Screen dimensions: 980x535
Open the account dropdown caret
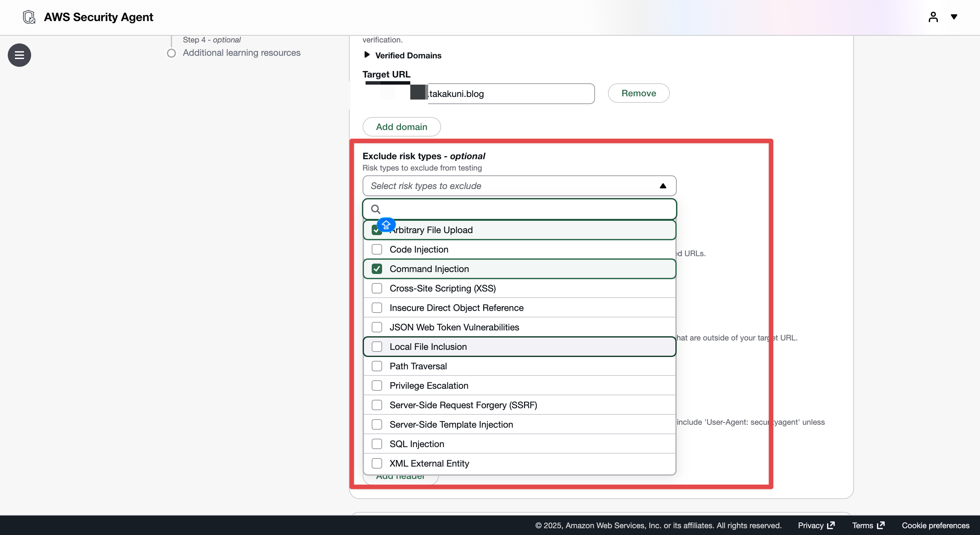(954, 17)
